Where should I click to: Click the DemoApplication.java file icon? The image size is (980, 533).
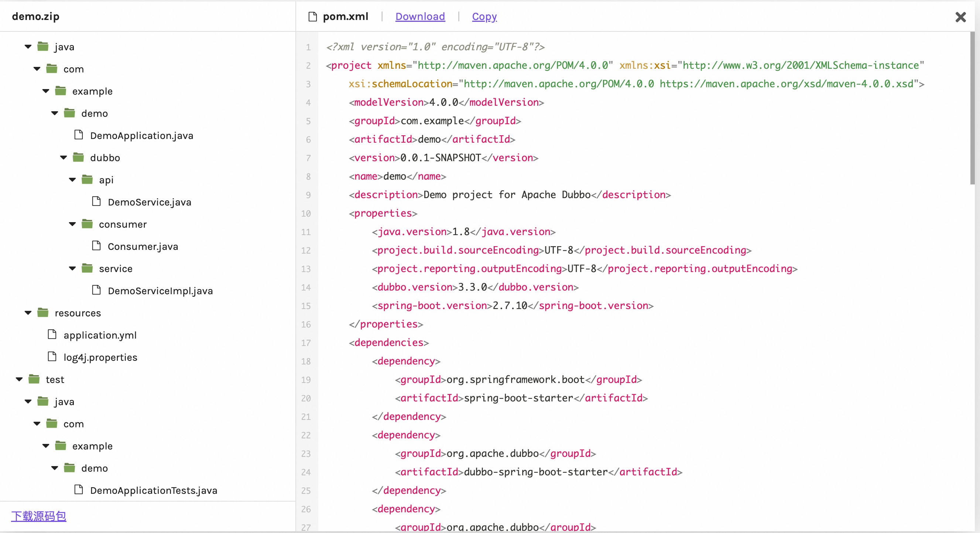79,135
